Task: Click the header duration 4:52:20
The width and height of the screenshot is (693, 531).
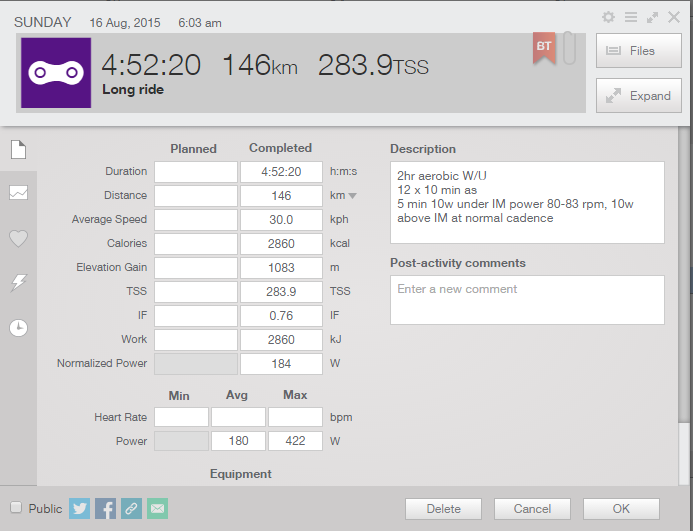Action: (151, 65)
